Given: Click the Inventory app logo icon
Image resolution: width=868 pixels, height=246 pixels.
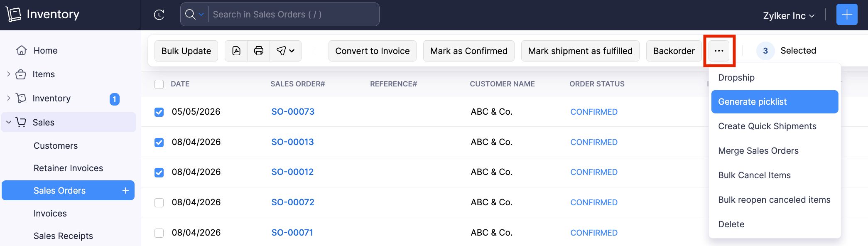Looking at the screenshot, I should tap(13, 15).
